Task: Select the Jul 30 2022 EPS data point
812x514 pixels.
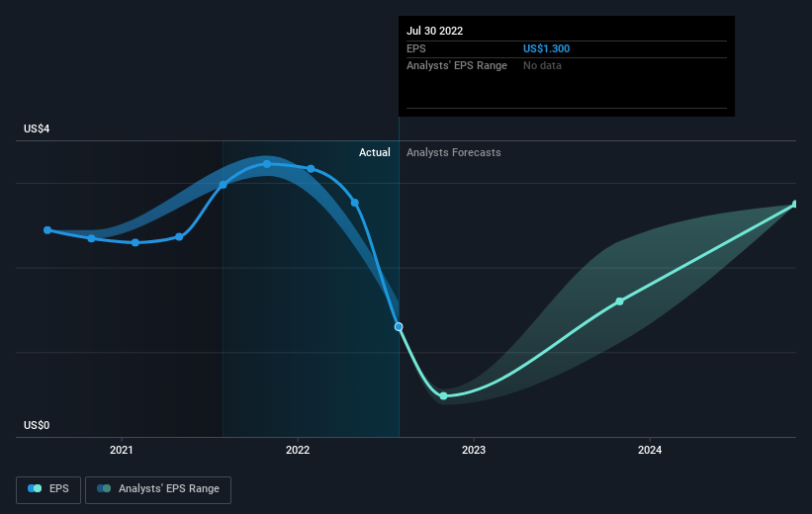Action: click(x=399, y=326)
